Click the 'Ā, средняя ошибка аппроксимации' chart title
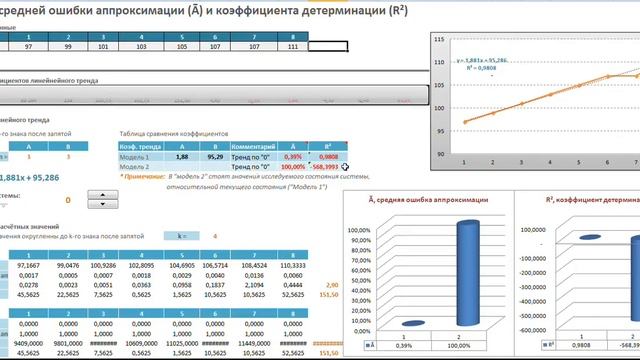Viewport: 640px width, 360px height. [x=428, y=200]
